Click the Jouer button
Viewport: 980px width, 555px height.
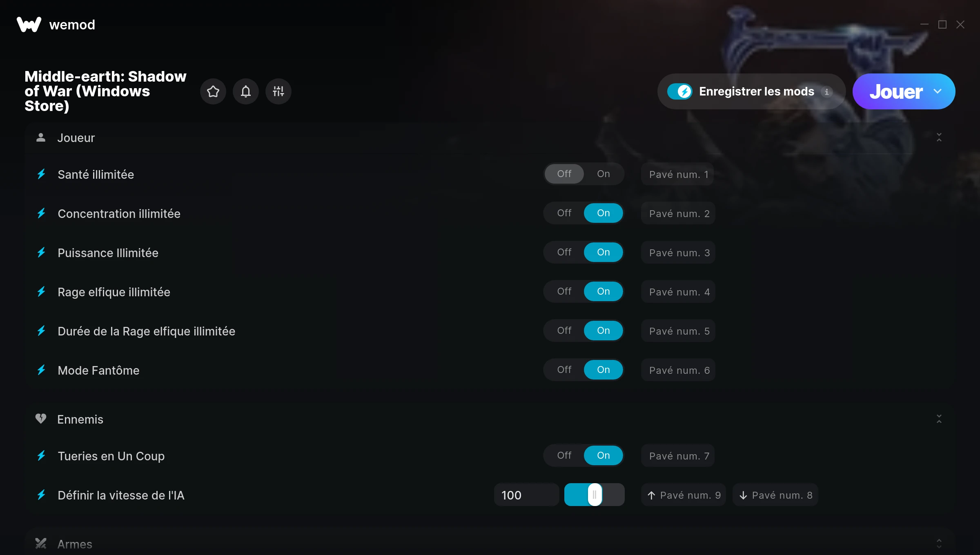tap(896, 91)
